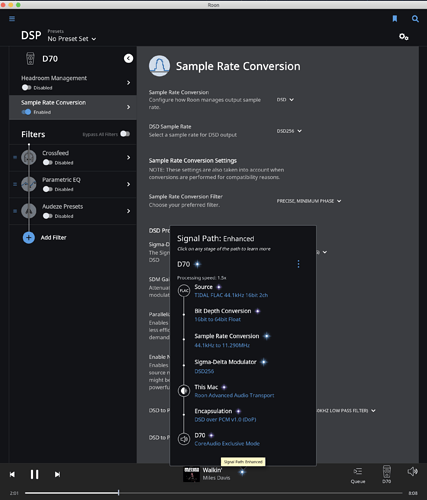The image size is (427, 500).
Task: Open the low pass filter dropdown
Action: 346,411
